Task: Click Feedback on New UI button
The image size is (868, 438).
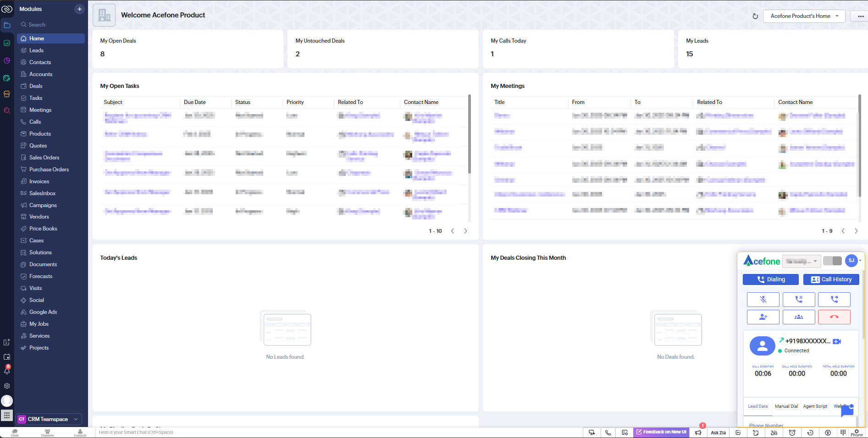Action: click(661, 432)
